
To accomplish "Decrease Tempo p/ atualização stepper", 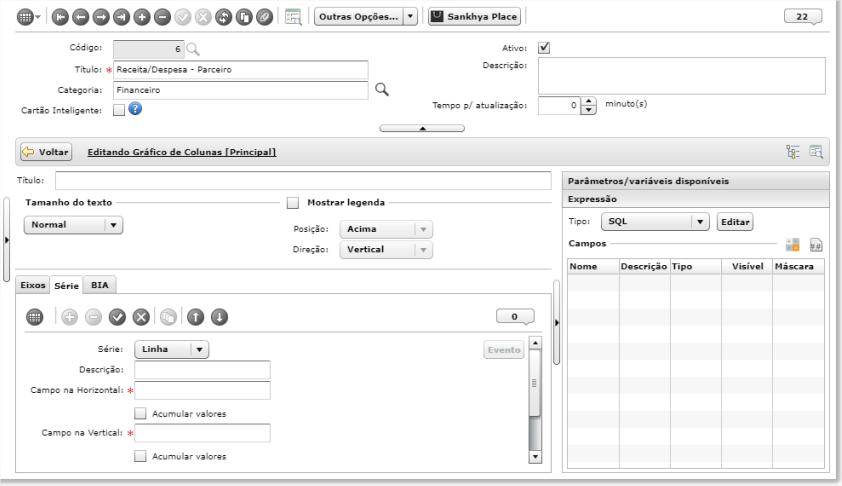I will click(x=589, y=110).
